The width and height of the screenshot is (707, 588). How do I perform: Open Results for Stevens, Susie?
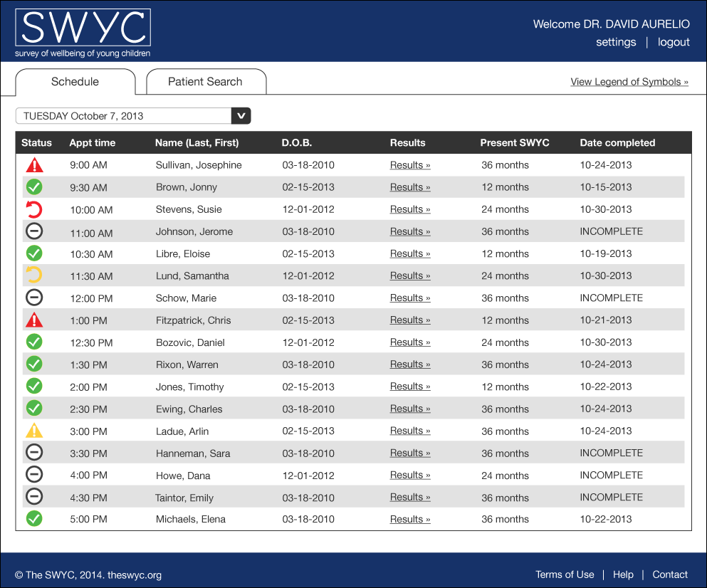point(410,209)
